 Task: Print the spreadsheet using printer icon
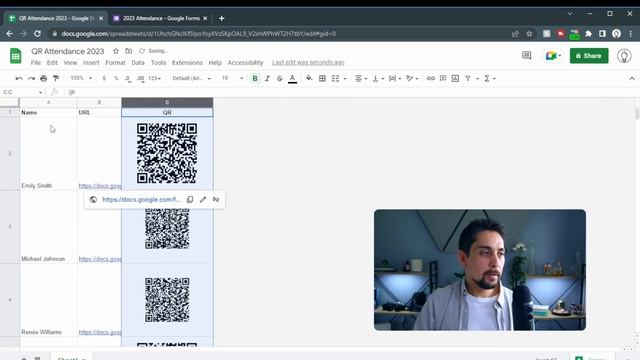click(x=44, y=78)
